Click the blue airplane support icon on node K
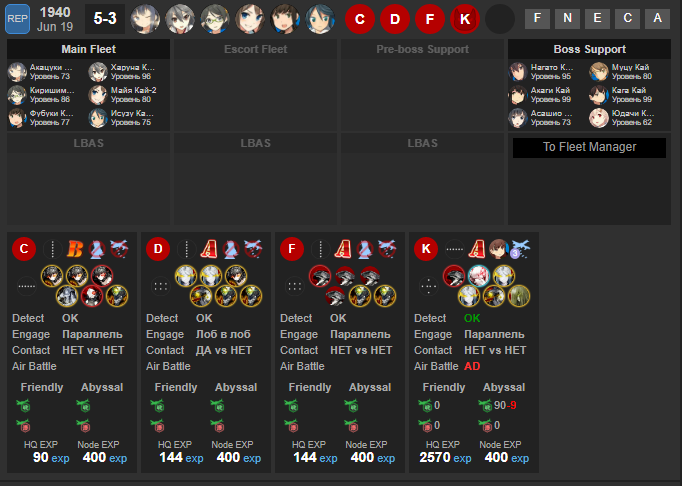The height and width of the screenshot is (486, 682). point(521,249)
